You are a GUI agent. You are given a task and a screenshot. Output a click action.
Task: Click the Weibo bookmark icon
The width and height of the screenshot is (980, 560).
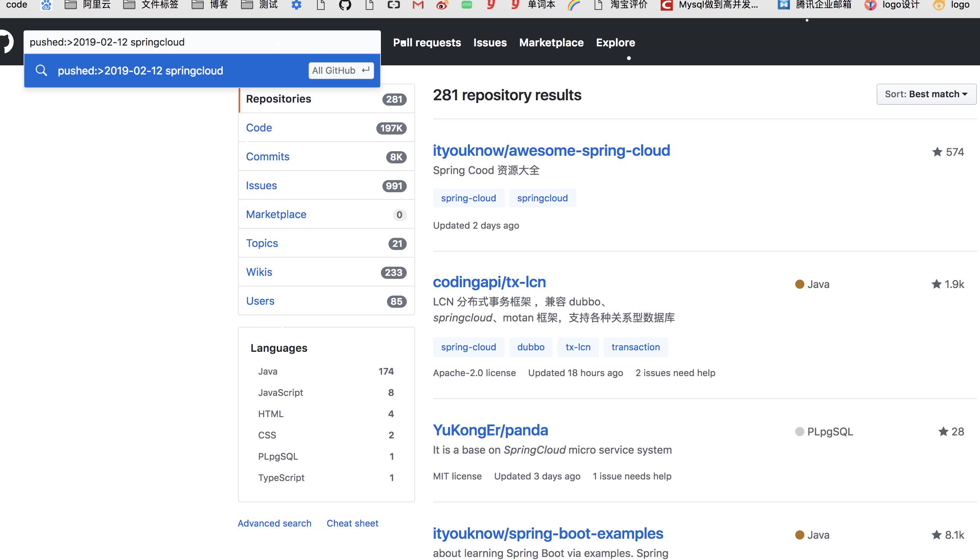tap(442, 5)
